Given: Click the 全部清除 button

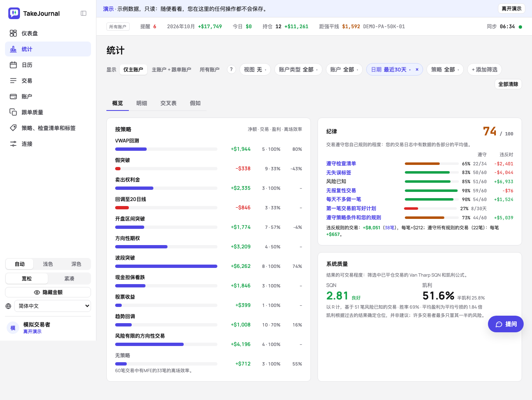Looking at the screenshot, I should coord(508,84).
